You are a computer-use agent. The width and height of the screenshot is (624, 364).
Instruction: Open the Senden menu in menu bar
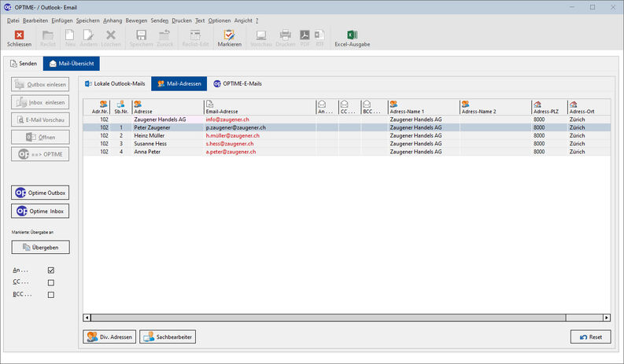click(x=159, y=20)
